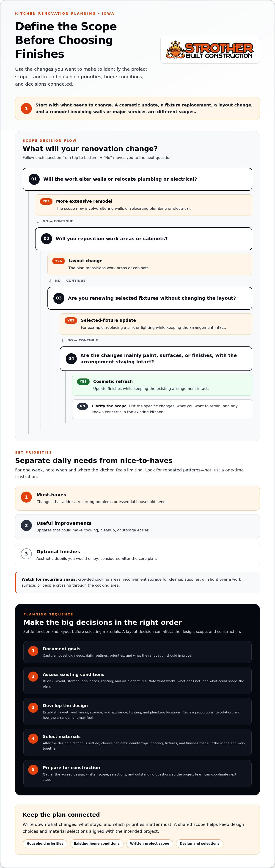Image resolution: width=275 pixels, height=868 pixels.
Task: Click step 4 Select materials badge
Action: point(33,738)
